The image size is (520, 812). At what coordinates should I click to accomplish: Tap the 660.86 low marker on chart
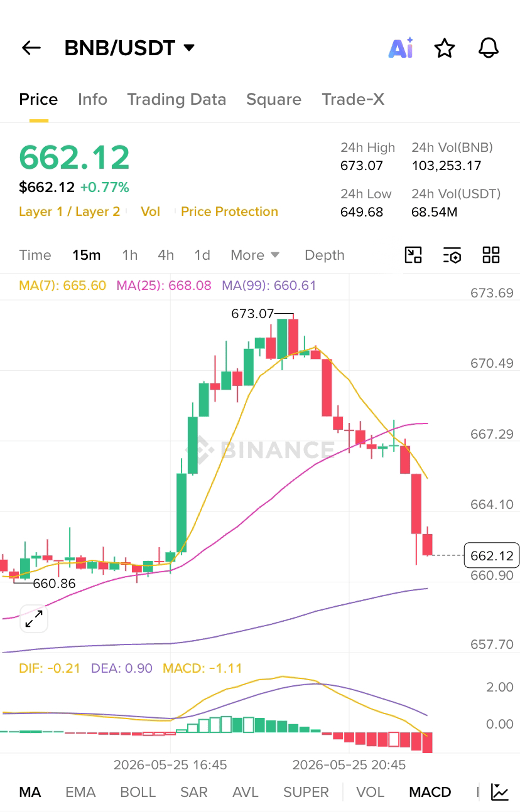[x=54, y=584]
